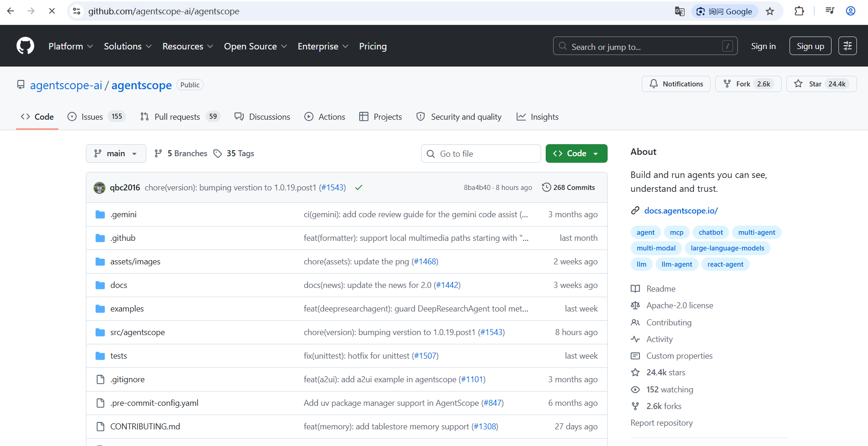View the 35 Tags link

[x=234, y=153]
